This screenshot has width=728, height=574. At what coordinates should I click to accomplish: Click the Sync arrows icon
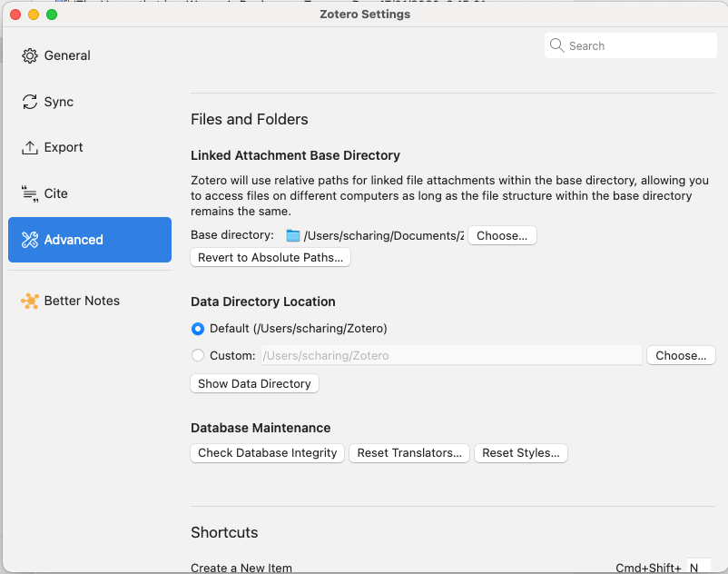[x=30, y=102]
